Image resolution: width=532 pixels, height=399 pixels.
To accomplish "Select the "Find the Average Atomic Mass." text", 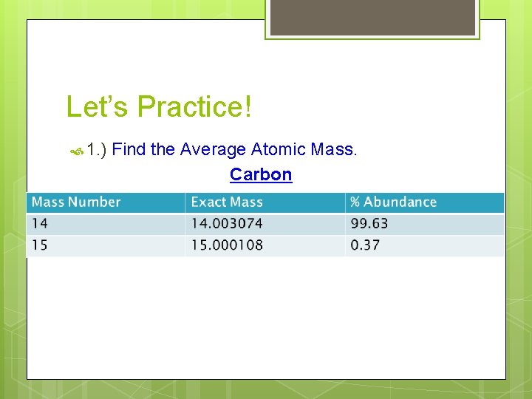I will pyautogui.click(x=234, y=149).
